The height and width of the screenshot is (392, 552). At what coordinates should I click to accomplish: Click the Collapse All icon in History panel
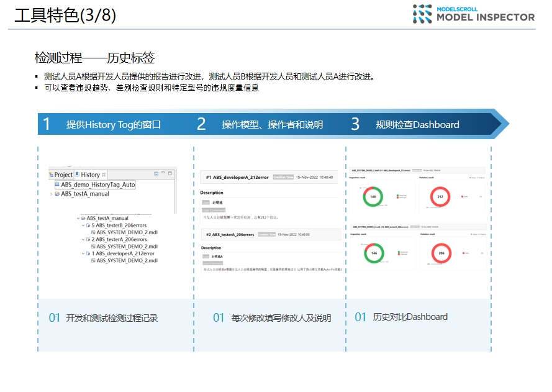point(156,173)
